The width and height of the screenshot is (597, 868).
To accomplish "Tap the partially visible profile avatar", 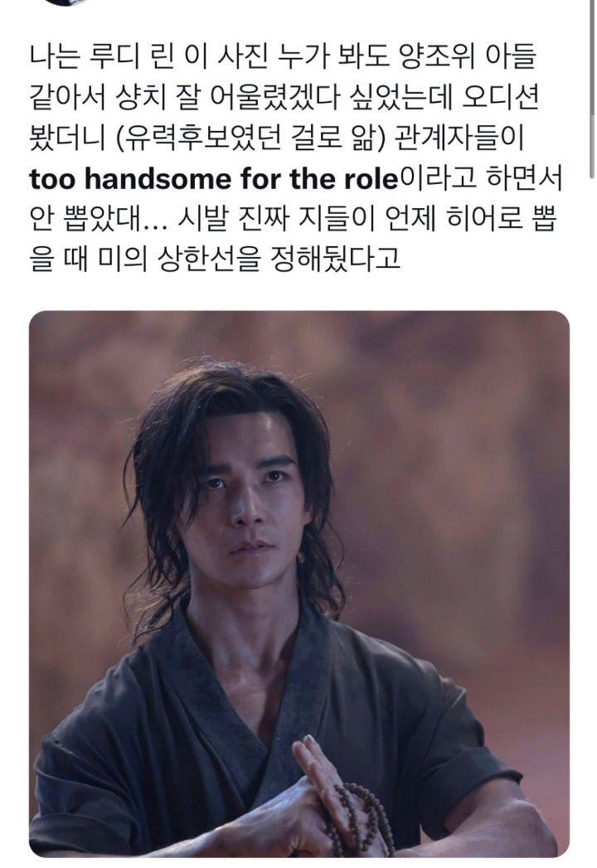I will coord(64,2).
